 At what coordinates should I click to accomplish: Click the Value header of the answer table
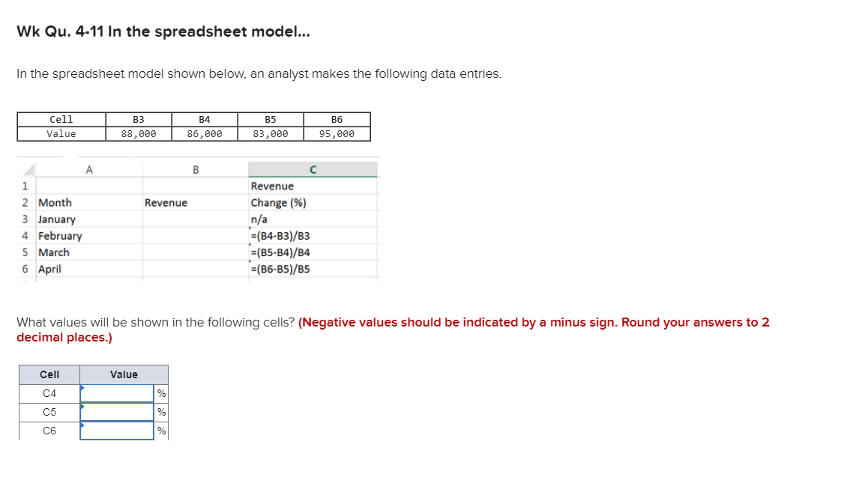tap(124, 374)
